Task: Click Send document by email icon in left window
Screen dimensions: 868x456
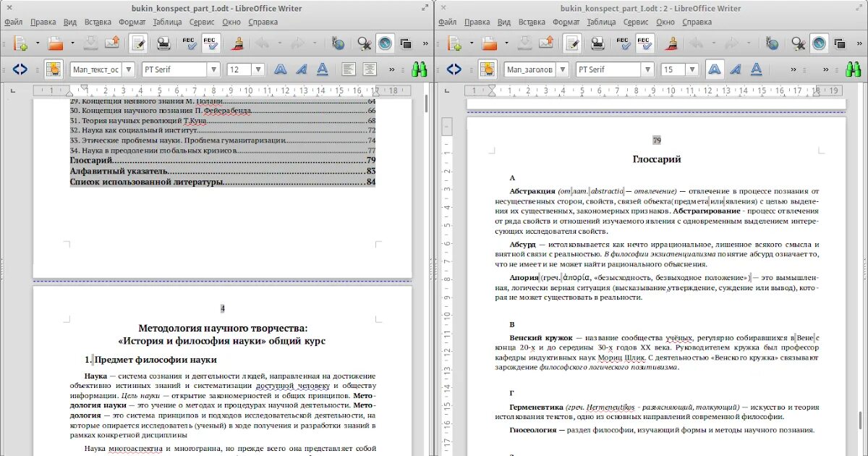Action: [111, 43]
